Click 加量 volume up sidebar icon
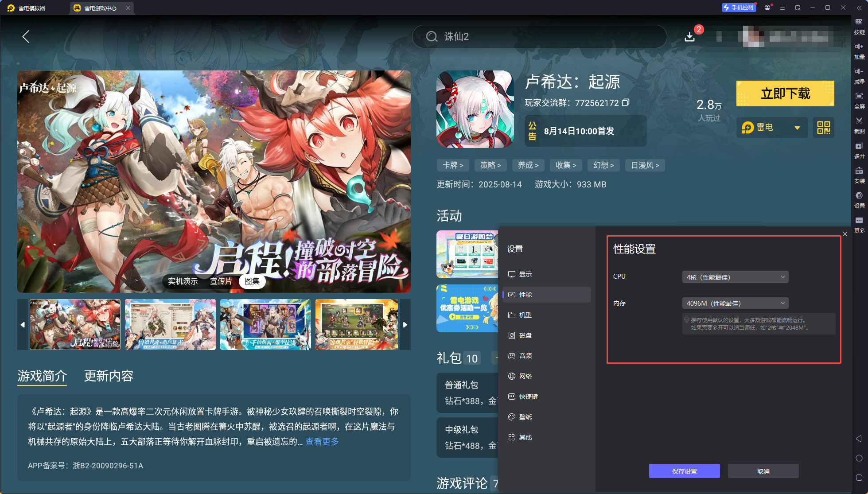 tap(859, 51)
